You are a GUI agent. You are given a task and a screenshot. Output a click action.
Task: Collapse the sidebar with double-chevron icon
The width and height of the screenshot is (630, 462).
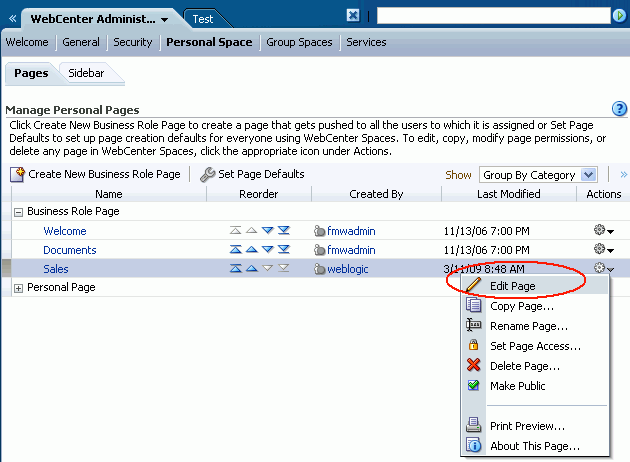click(x=12, y=18)
